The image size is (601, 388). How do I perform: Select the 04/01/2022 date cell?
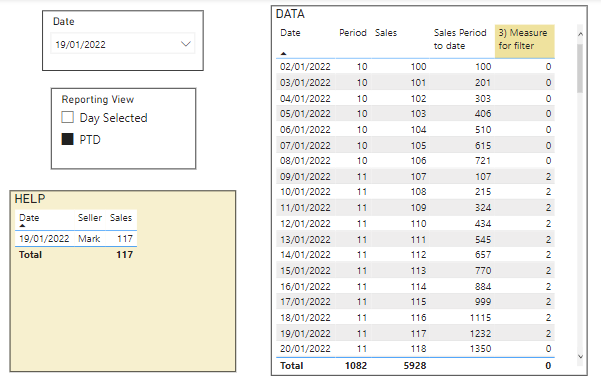[305, 99]
